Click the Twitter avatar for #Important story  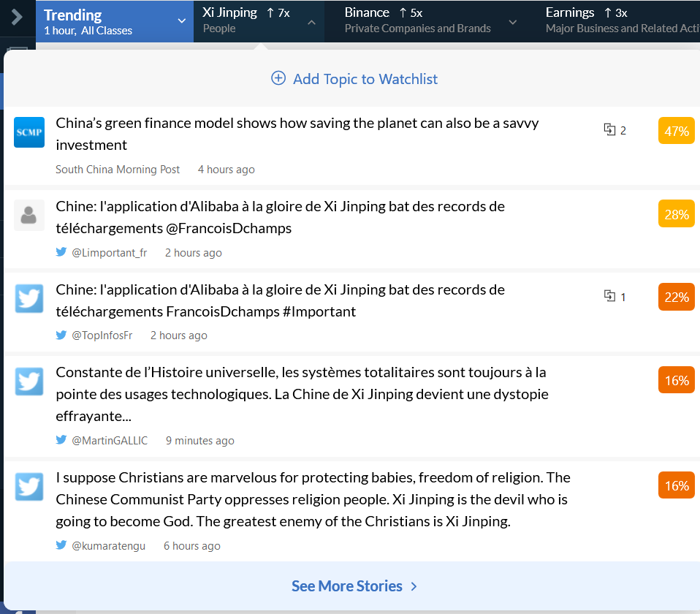(x=29, y=298)
